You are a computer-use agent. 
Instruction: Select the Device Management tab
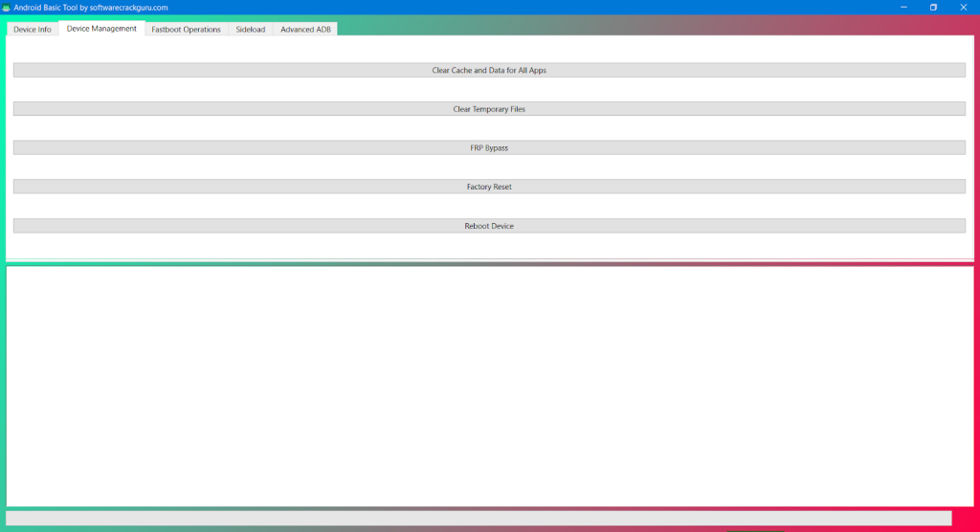pos(101,29)
